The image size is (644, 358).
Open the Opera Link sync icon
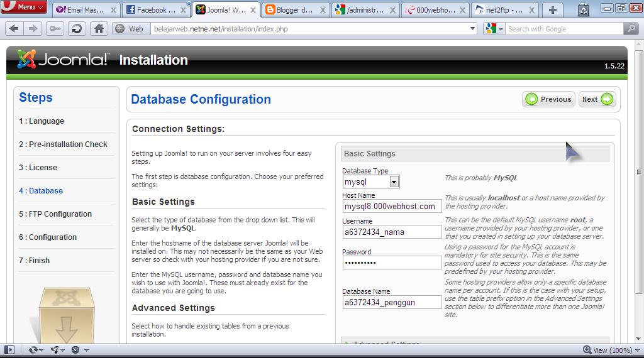(x=35, y=350)
